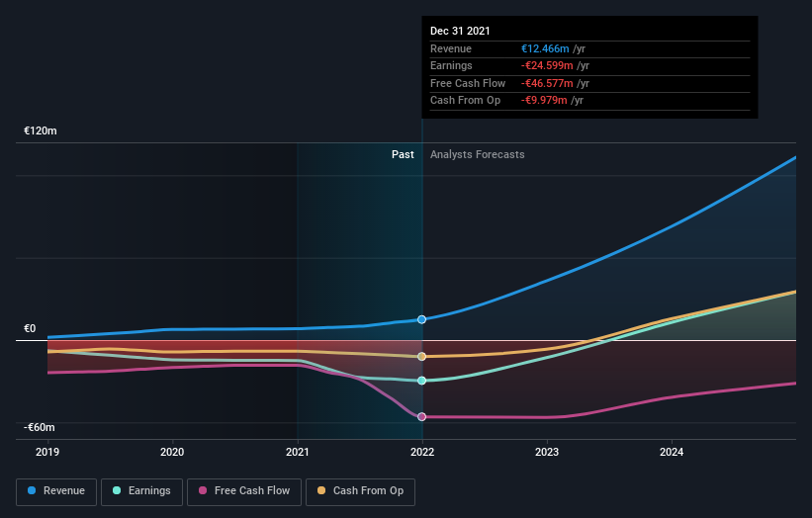This screenshot has height=518, width=812.
Task: Click the 2022 x-axis label
Action: pyautogui.click(x=422, y=452)
